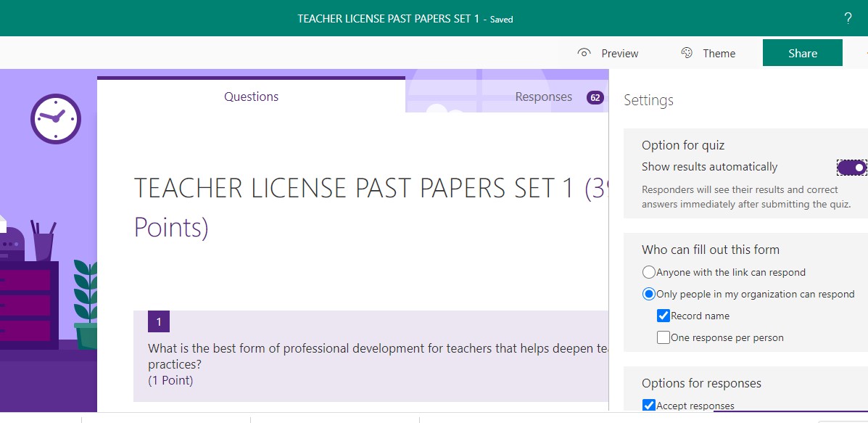Click the Option for quiz heading
Viewport: 868px width, 423px height.
click(x=683, y=145)
